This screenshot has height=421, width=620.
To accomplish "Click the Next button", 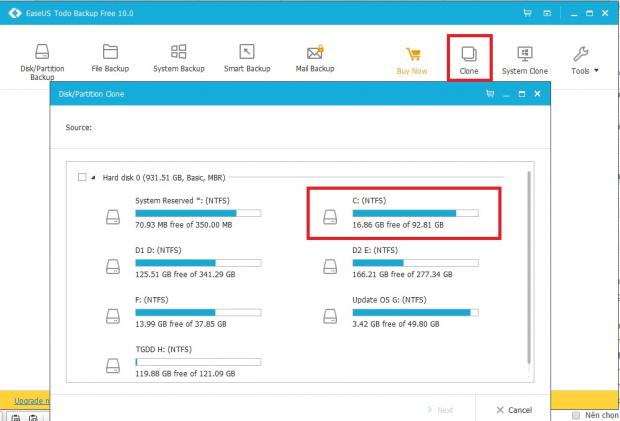I will tap(440, 410).
